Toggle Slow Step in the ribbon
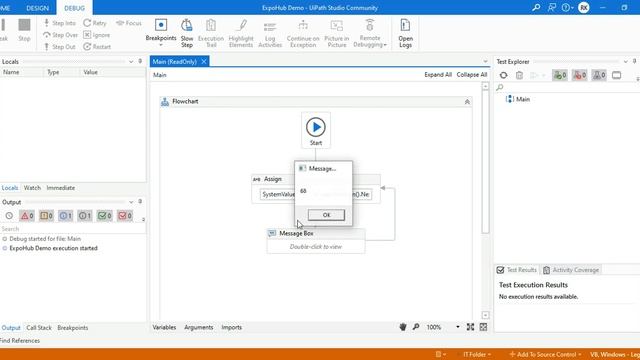The image size is (640, 360). point(187,33)
